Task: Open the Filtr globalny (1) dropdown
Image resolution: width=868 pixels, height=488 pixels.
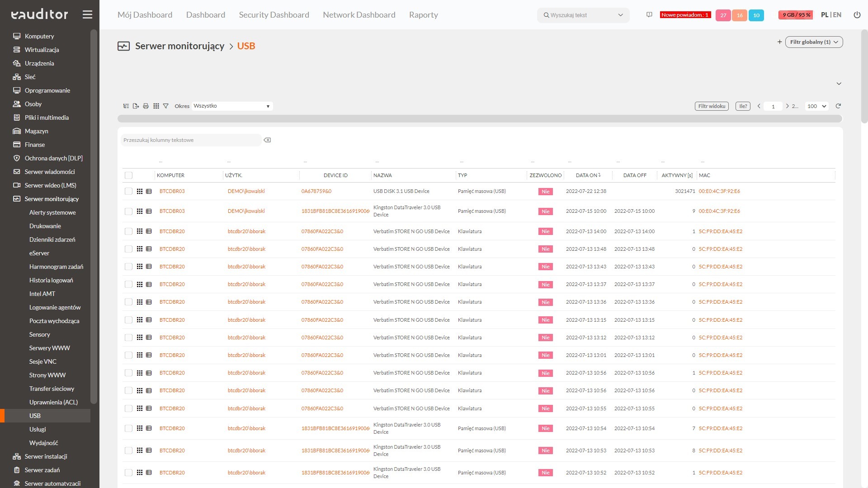Action: (814, 42)
